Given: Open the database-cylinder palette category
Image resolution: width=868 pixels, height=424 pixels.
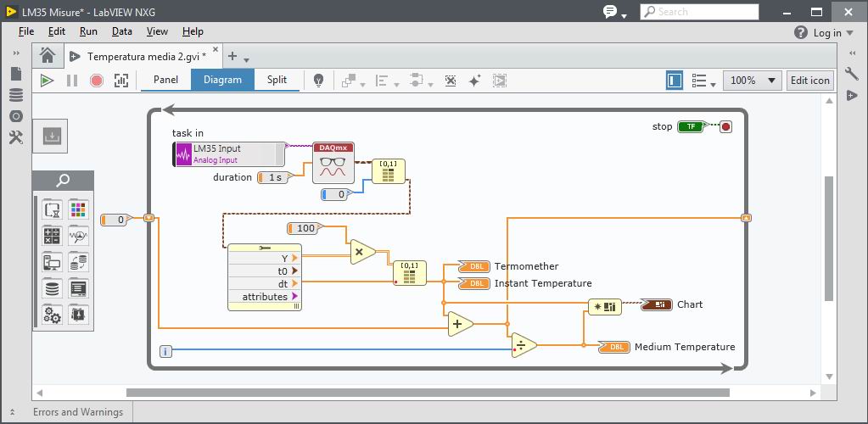Looking at the screenshot, I should 53,288.
